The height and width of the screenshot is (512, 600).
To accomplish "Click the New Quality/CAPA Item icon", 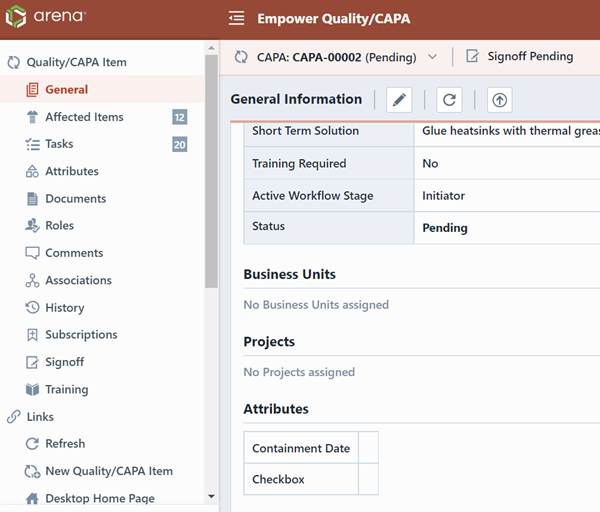I will pos(33,471).
